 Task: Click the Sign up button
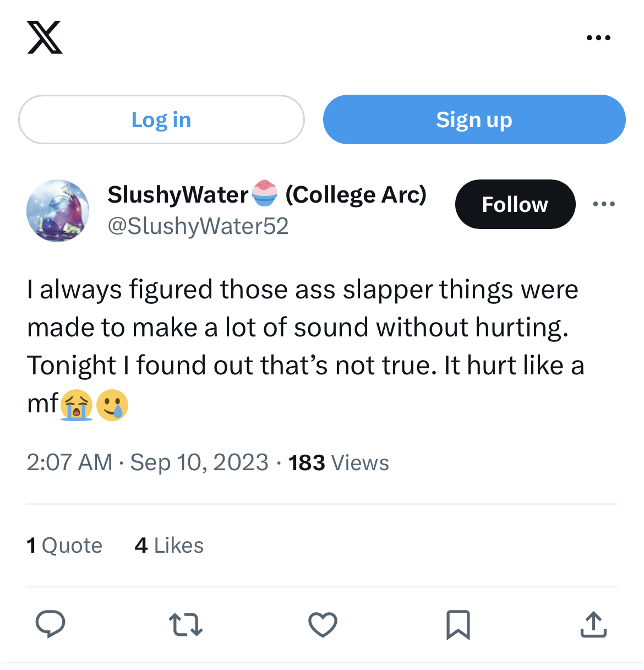[474, 119]
